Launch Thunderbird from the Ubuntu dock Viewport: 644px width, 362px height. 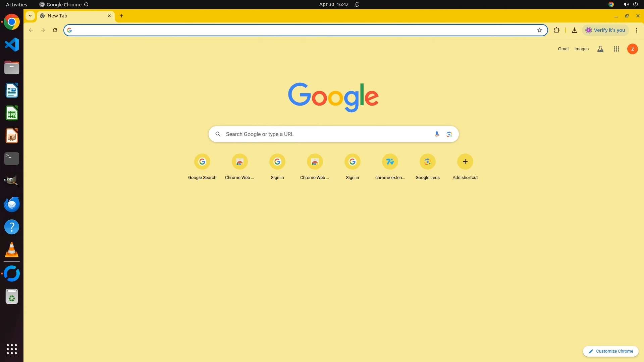pos(12,204)
